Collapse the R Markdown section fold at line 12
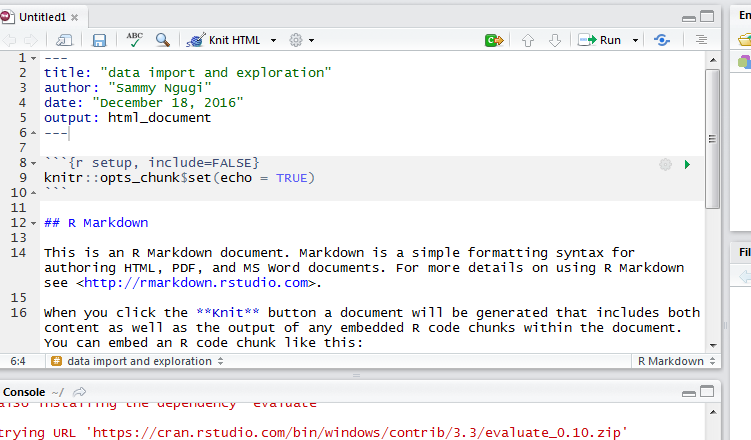751x440 pixels. pyautogui.click(x=34, y=223)
